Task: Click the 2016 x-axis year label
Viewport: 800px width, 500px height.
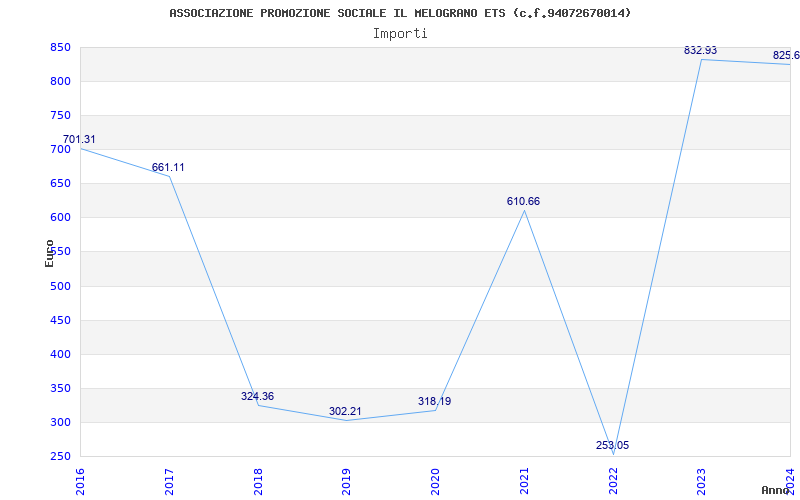Action: (80, 482)
